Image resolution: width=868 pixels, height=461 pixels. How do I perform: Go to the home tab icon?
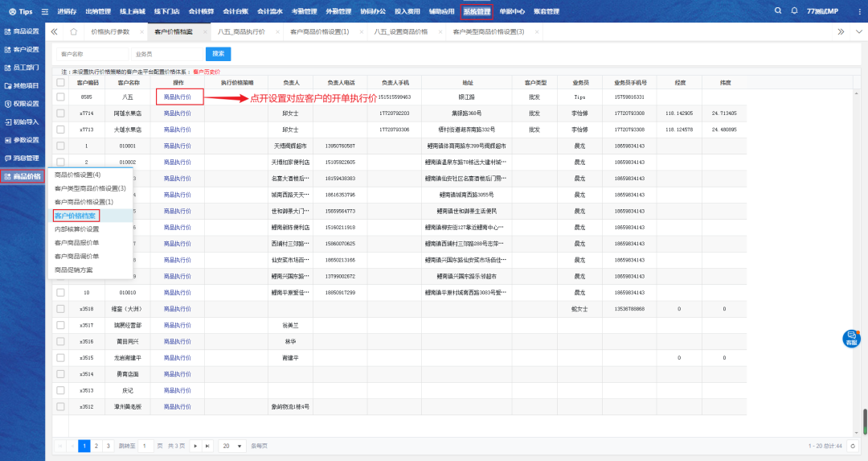pos(74,31)
